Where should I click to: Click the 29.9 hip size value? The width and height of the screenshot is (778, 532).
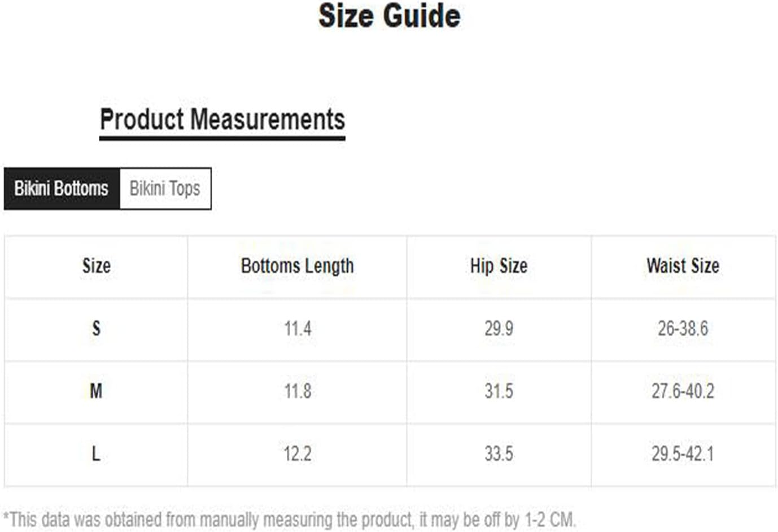click(499, 328)
